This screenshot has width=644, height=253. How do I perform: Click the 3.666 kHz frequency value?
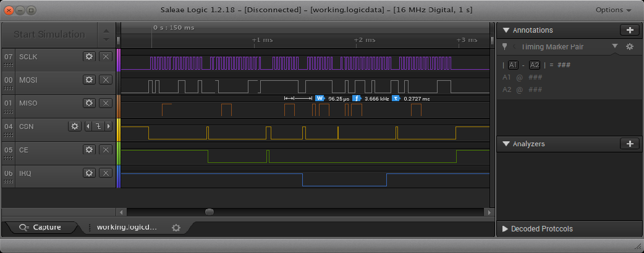376,99
